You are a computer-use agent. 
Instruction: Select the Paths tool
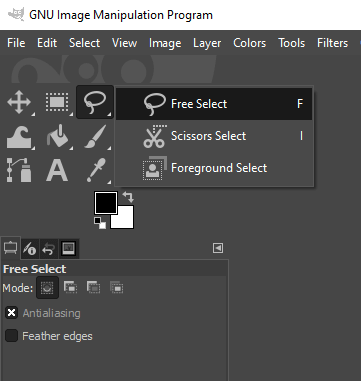[x=19, y=170]
